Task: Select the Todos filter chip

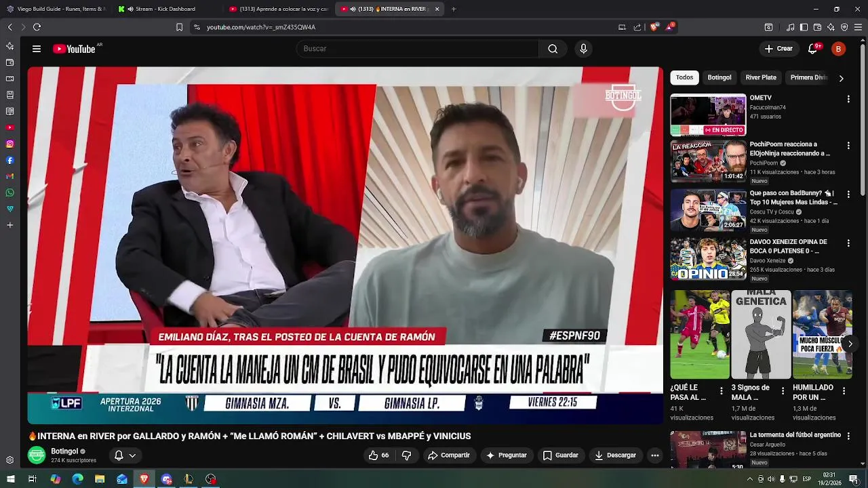Action: point(685,77)
